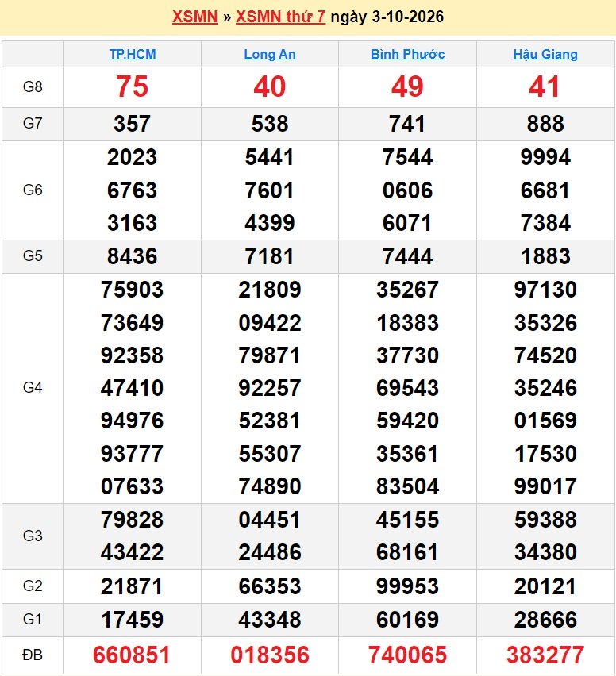Select the G6 row label
The height and width of the screenshot is (676, 616).
point(33,190)
